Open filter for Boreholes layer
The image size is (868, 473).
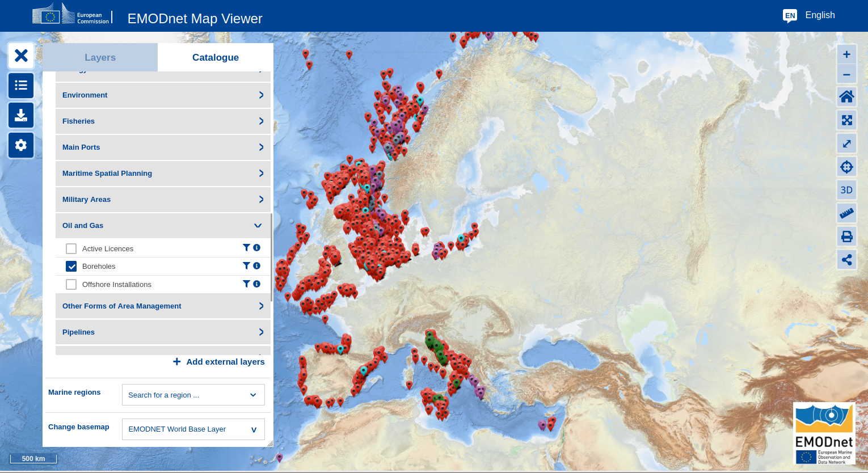[x=246, y=266]
